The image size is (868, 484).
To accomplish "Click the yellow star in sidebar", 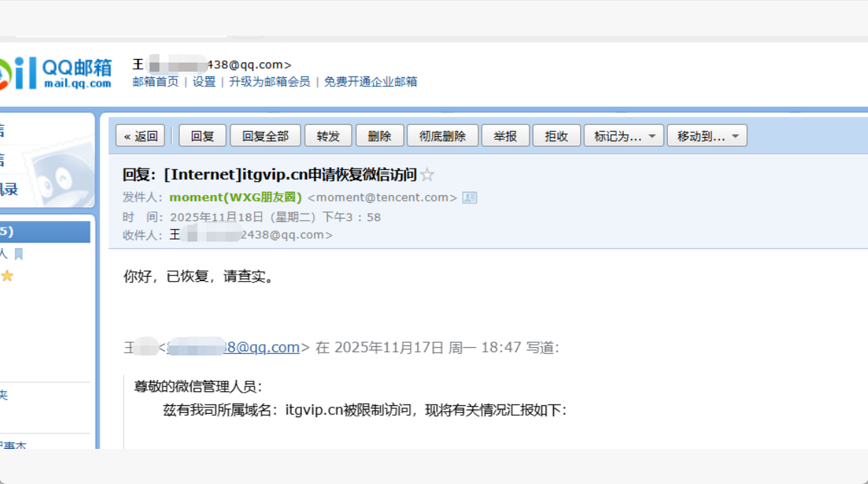I will pos(7,276).
